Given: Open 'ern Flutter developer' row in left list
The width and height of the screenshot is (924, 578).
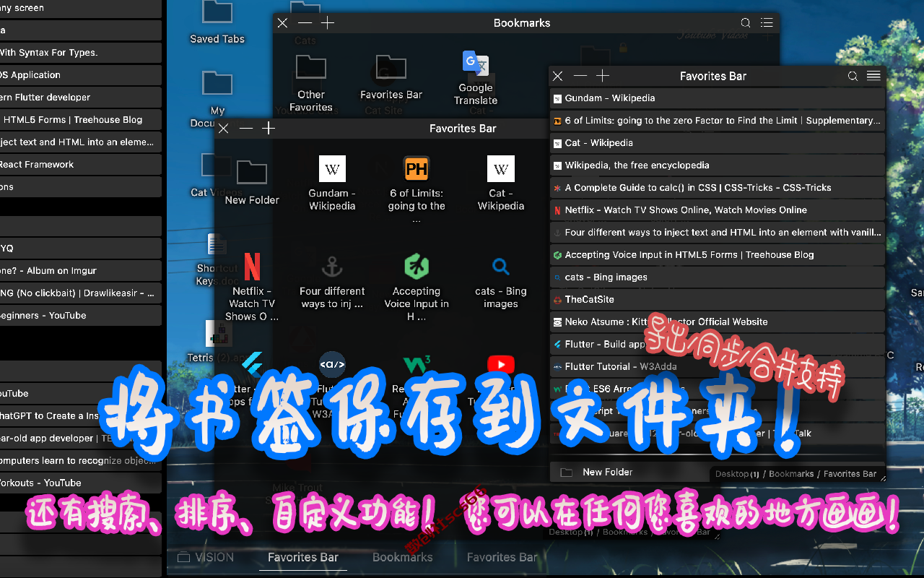Looking at the screenshot, I should coord(80,98).
